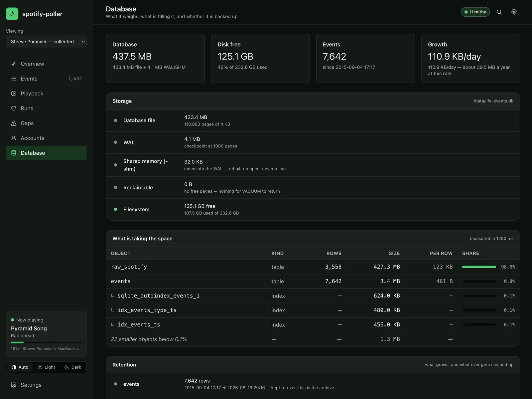The height and width of the screenshot is (399, 532).
Task: Click the moon icon on the Dark theme button
Action: pos(66,367)
